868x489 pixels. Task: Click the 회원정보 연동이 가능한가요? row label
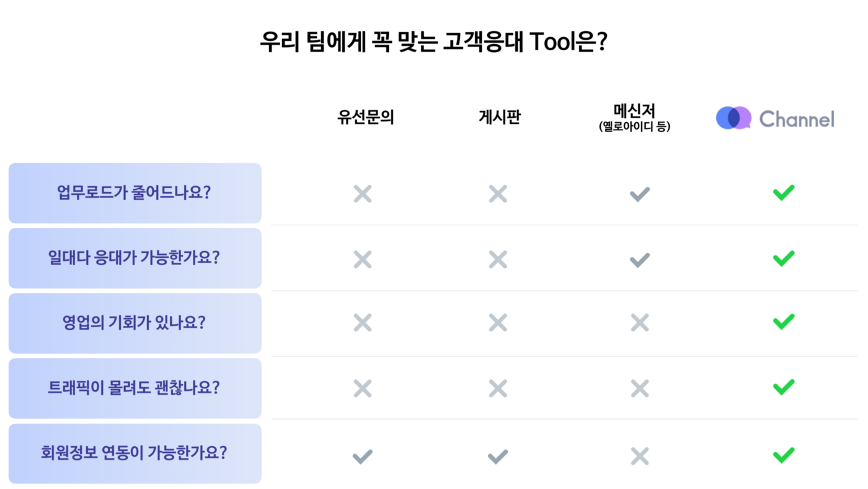[x=134, y=453]
